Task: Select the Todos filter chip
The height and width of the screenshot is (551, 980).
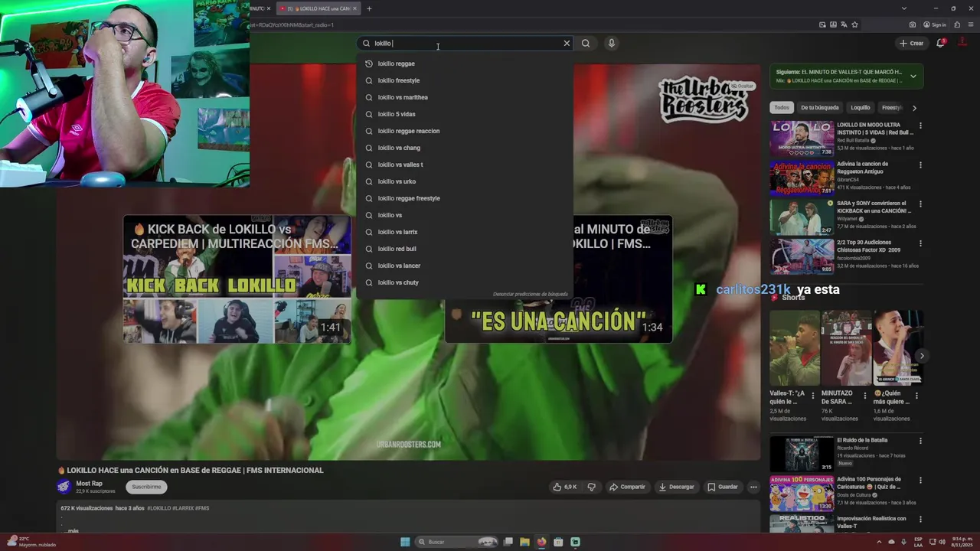Action: (x=781, y=108)
